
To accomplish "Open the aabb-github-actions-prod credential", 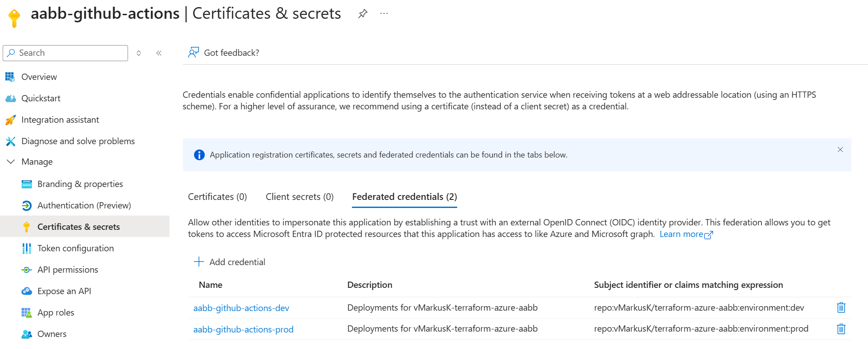I will pyautogui.click(x=244, y=329).
